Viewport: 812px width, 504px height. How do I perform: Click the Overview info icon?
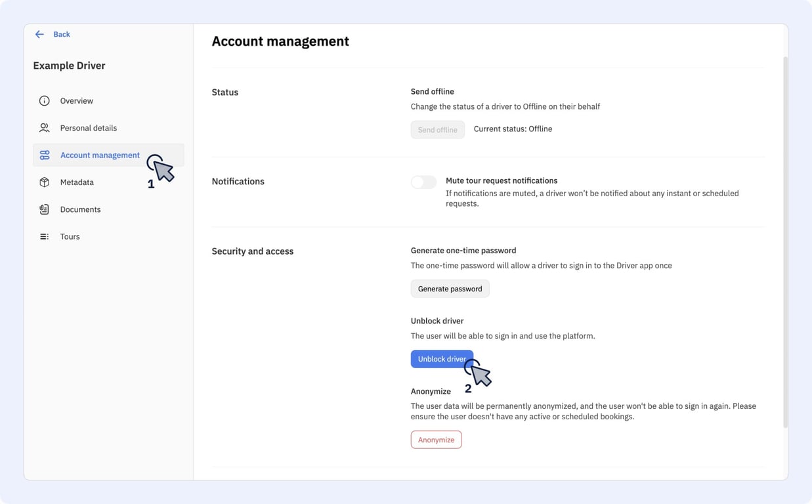(44, 100)
